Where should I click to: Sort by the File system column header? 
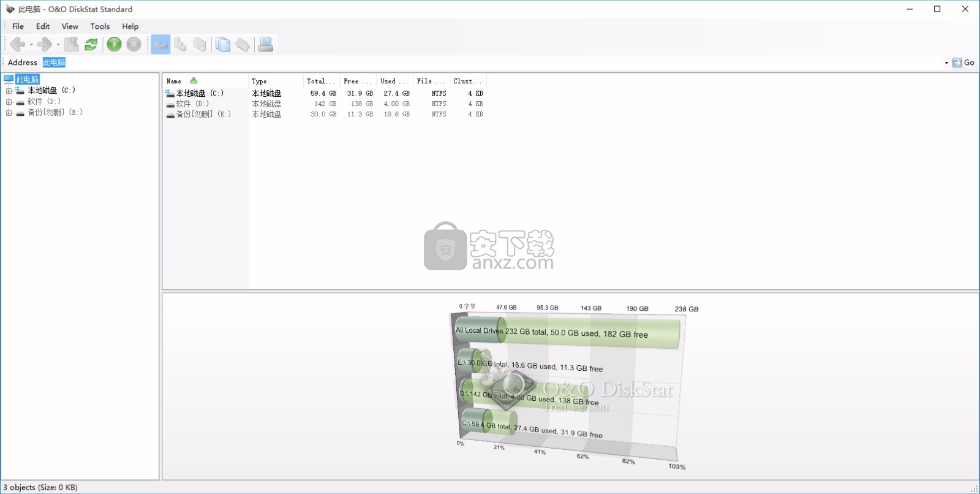tap(432, 81)
